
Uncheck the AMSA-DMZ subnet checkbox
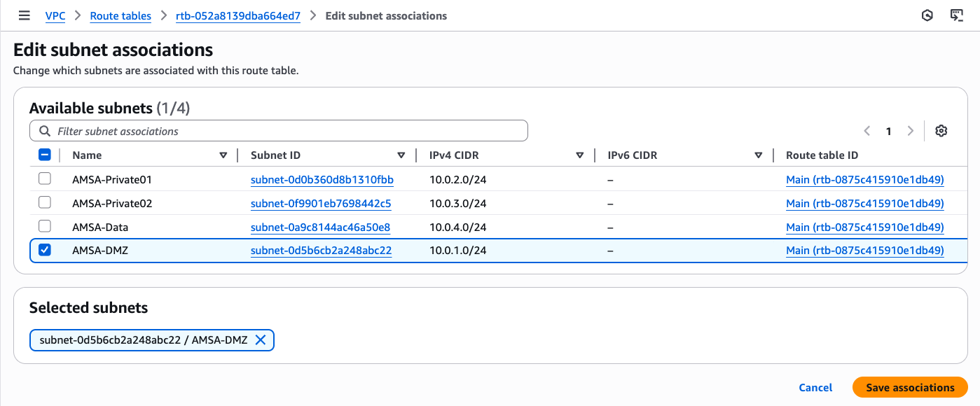45,250
